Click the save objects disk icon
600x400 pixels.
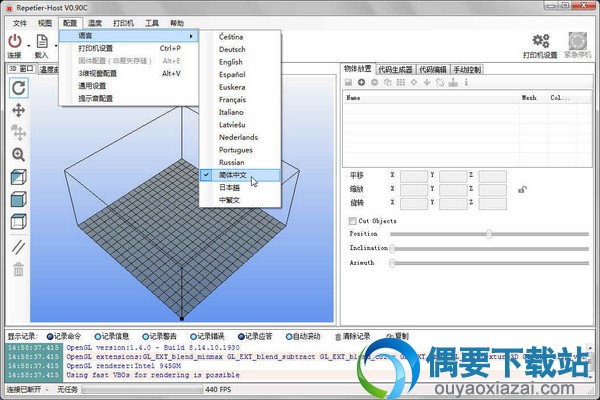pos(348,82)
